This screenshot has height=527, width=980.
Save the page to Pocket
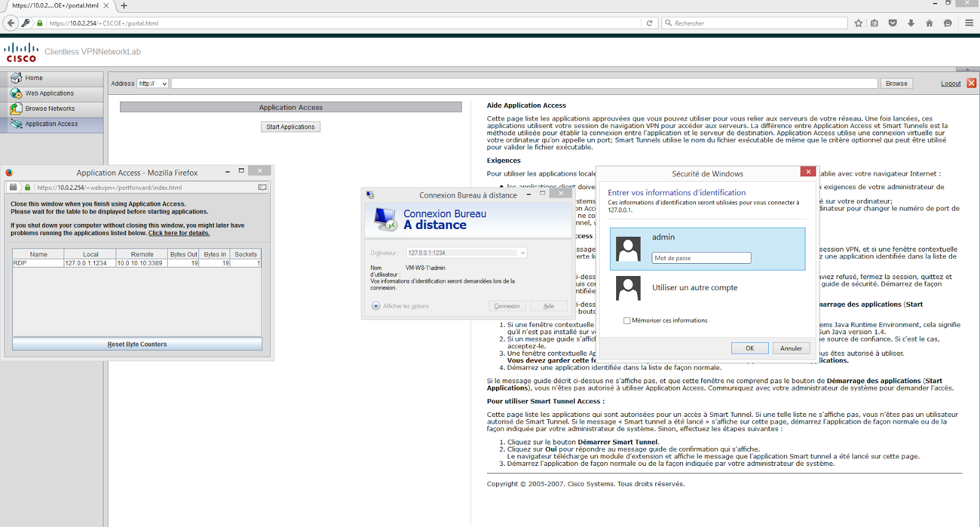pos(892,23)
